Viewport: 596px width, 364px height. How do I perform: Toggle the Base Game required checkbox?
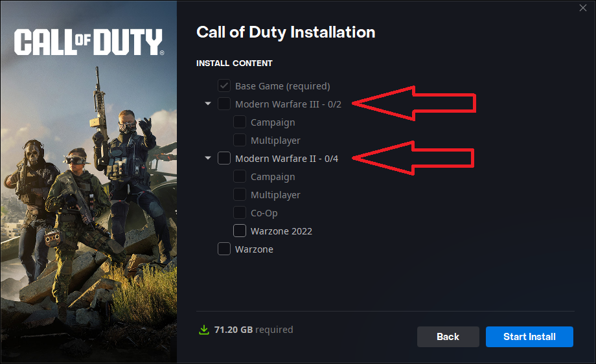click(x=224, y=85)
